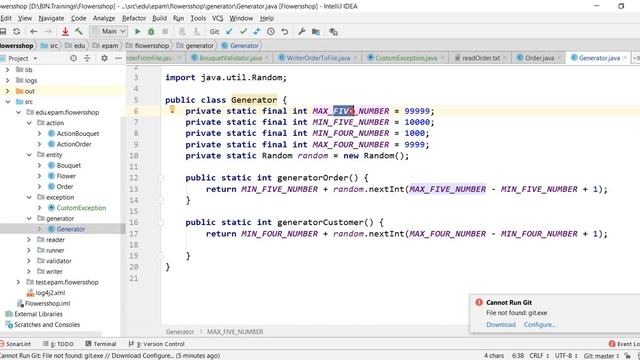640x360 pixels.
Task: Close the Generator.java tab
Action: point(624,58)
